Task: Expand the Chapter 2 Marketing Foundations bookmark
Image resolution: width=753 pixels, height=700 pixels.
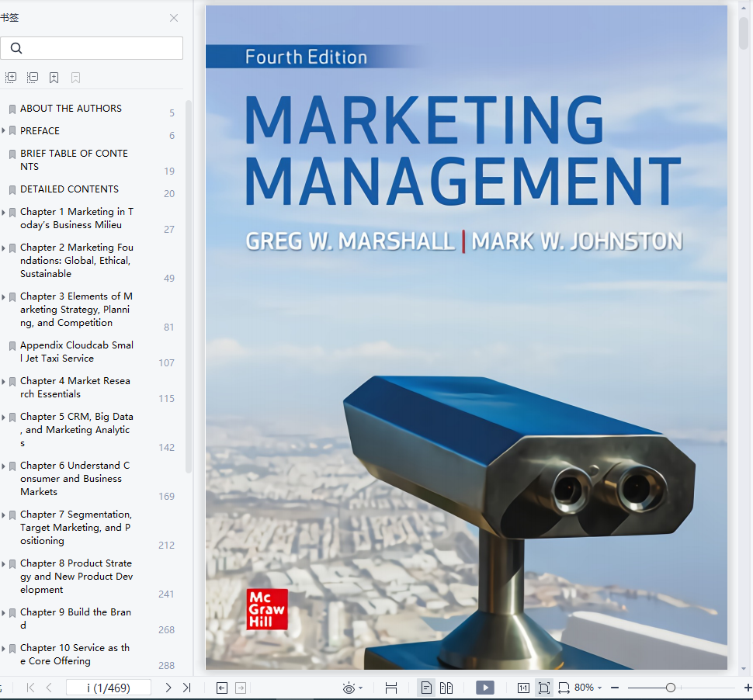Action: click(3, 248)
